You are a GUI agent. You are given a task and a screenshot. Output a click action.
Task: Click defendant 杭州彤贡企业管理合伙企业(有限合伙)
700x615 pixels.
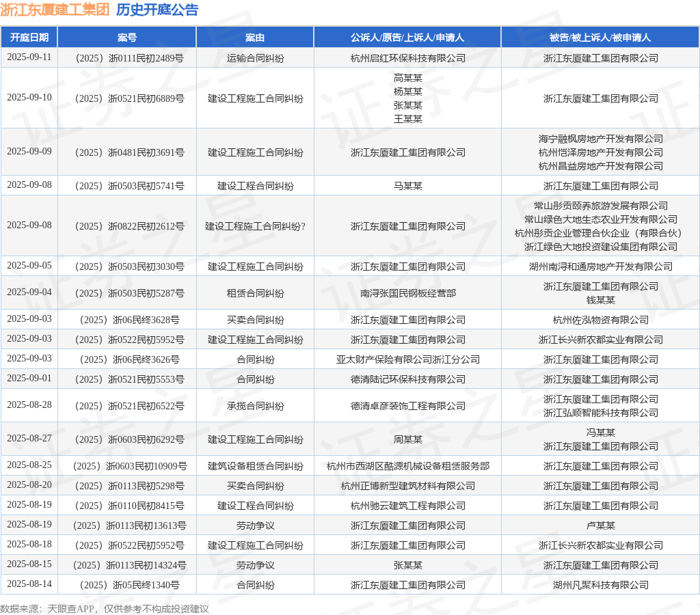coord(599,233)
